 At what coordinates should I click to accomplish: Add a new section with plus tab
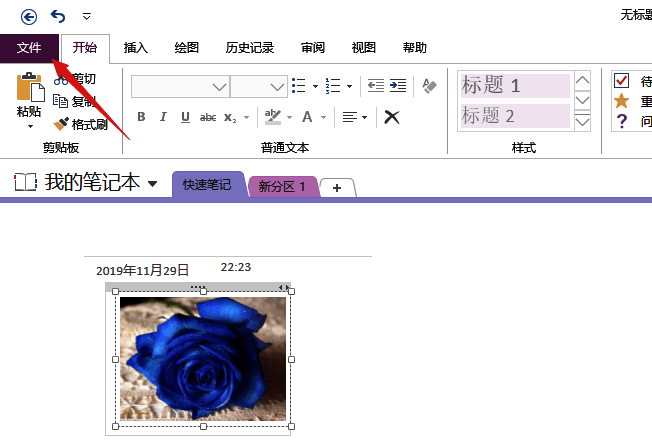[x=337, y=188]
